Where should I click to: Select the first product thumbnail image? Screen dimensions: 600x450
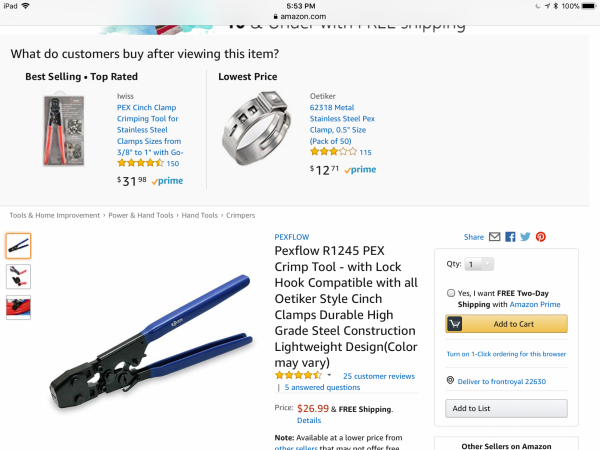point(18,246)
